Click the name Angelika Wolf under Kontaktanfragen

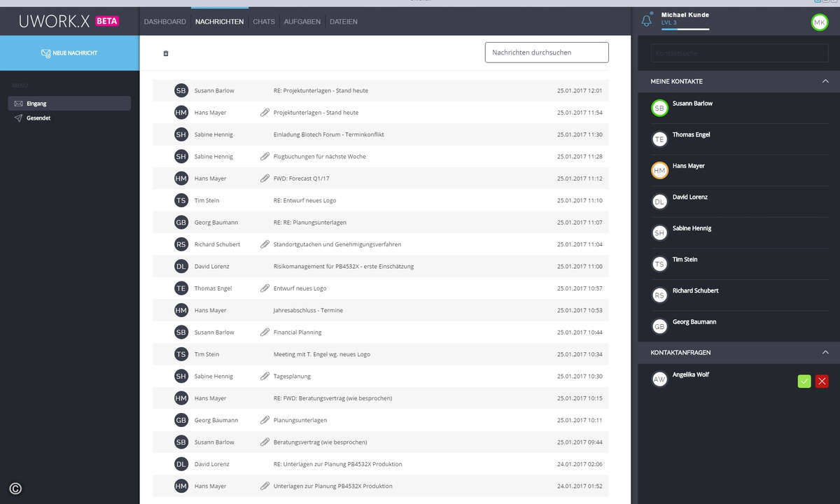point(691,374)
